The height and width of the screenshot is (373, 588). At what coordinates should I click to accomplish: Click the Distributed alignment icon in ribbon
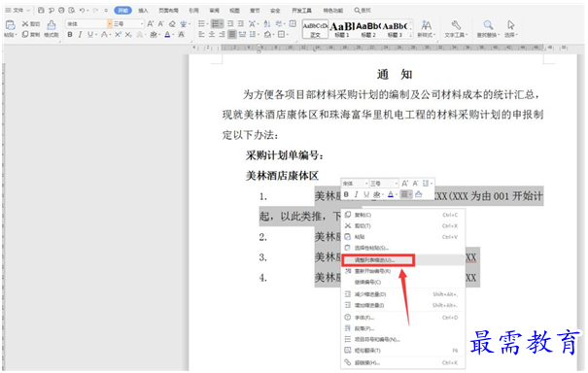(243, 35)
